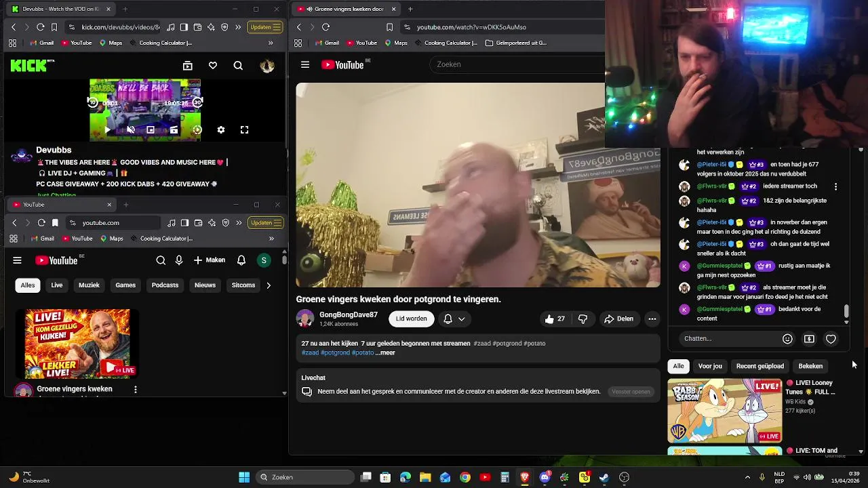Screen dimensions: 868x488
Task: Dislike the Groene vingers livestream
Action: click(583, 319)
